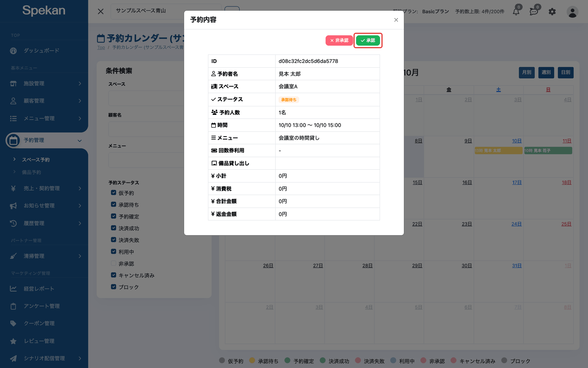Click the user profile avatar

[572, 12]
